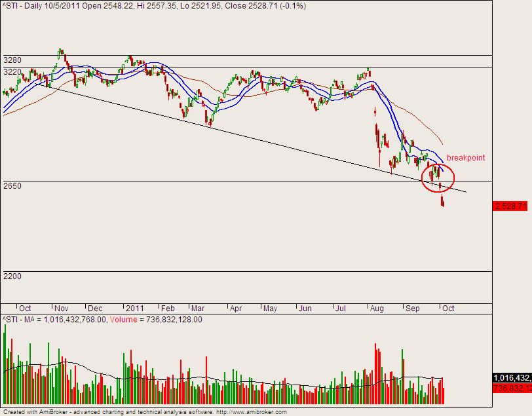The height and width of the screenshot is (416, 532).
Task: Select the Dec month marker on time axis
Action: 95,308
